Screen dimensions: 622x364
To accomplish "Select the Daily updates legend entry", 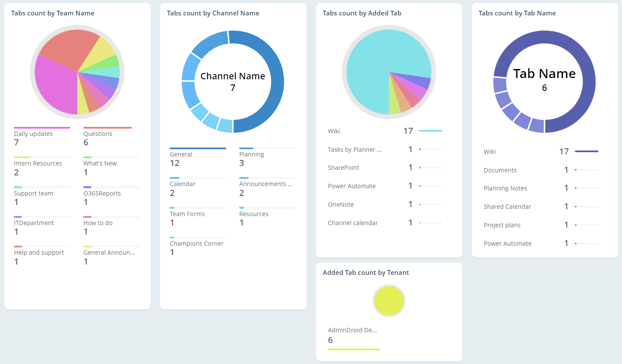I will [x=33, y=133].
